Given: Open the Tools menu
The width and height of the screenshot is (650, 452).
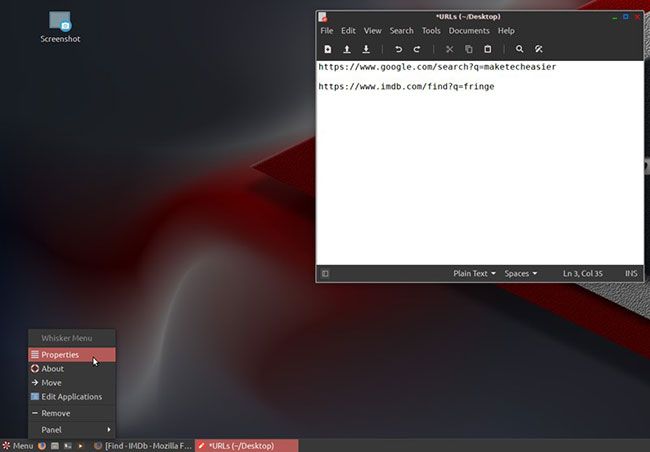Looking at the screenshot, I should click(x=431, y=31).
